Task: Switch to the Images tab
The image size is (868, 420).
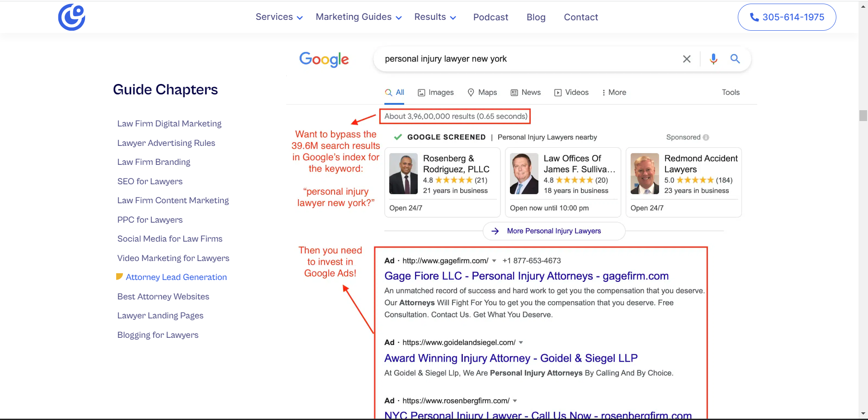Action: coord(435,93)
